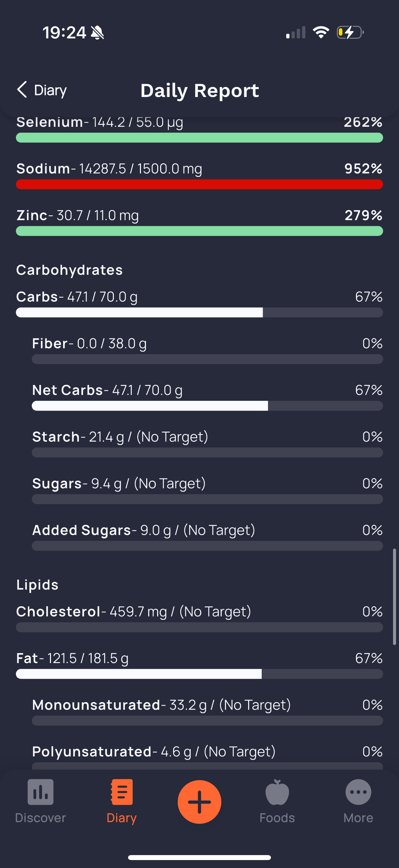This screenshot has width=399, height=868.
Task: Tap the battery charging status icon
Action: click(350, 33)
